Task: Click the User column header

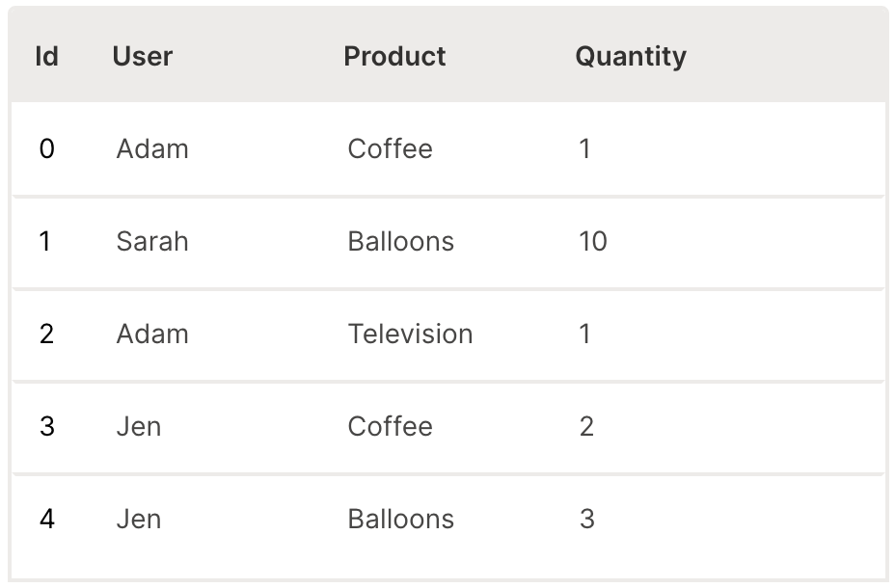Action: pos(143,56)
